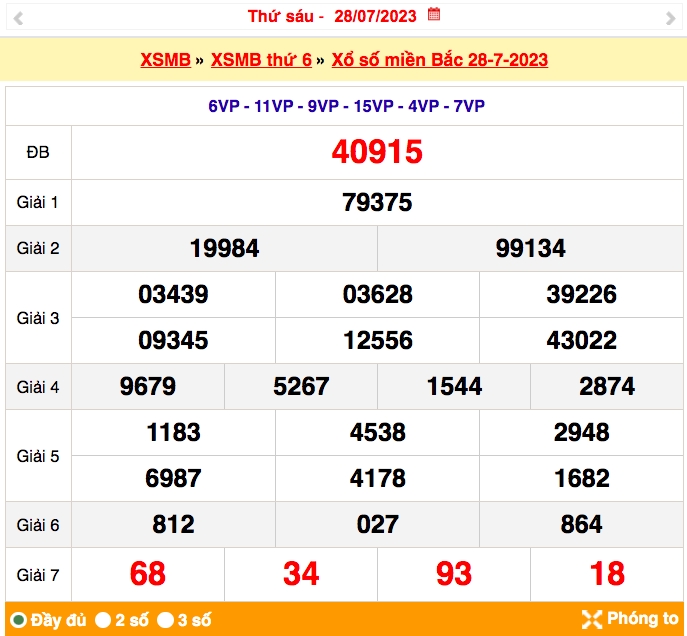Click the Giải 5 number 4538
Screen dimensions: 687x636
(377, 432)
